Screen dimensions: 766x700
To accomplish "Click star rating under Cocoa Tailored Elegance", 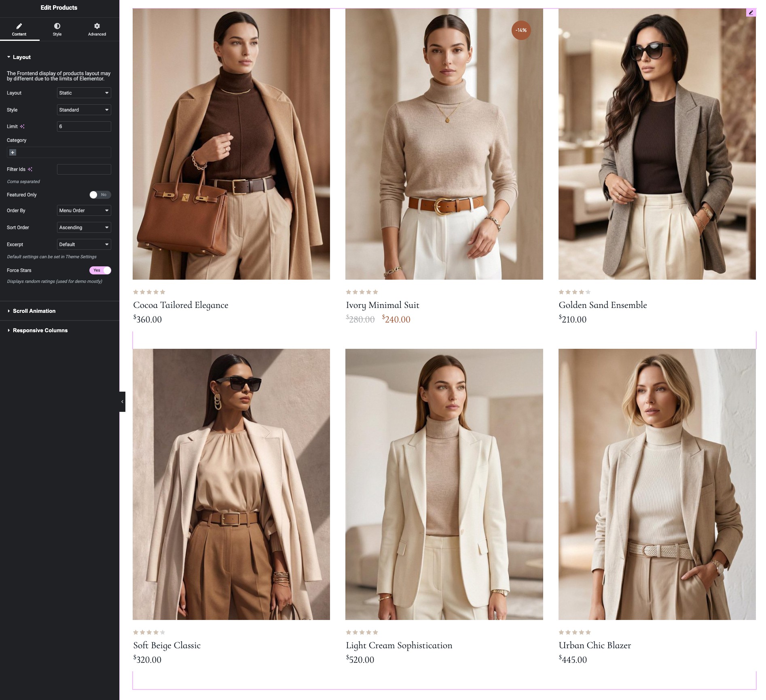I will [x=149, y=292].
